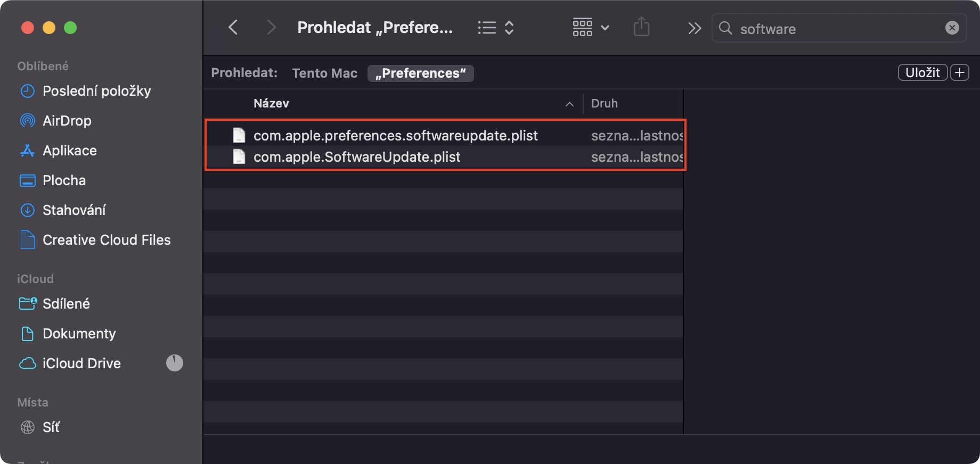Image resolution: width=980 pixels, height=464 pixels.
Task: Add a search criterion with plus button
Action: (960, 72)
